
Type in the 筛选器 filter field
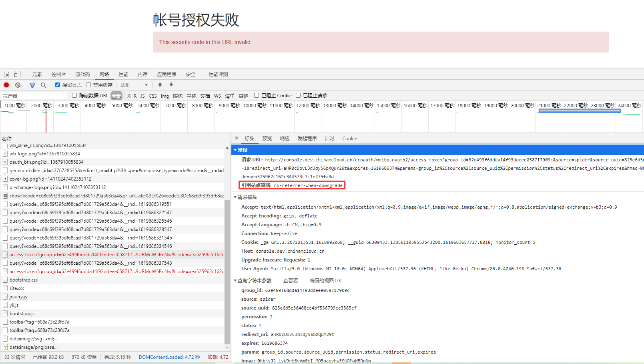pyautogui.click(x=34, y=96)
